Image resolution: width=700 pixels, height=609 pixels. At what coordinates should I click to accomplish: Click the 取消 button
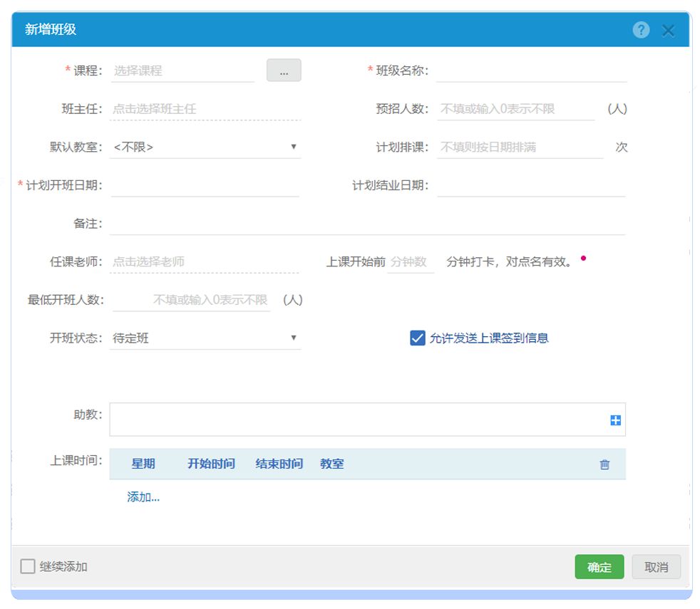click(x=656, y=567)
